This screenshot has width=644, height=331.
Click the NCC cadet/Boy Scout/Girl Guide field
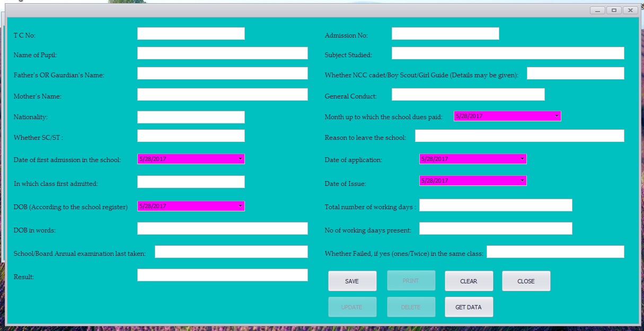[576, 73]
